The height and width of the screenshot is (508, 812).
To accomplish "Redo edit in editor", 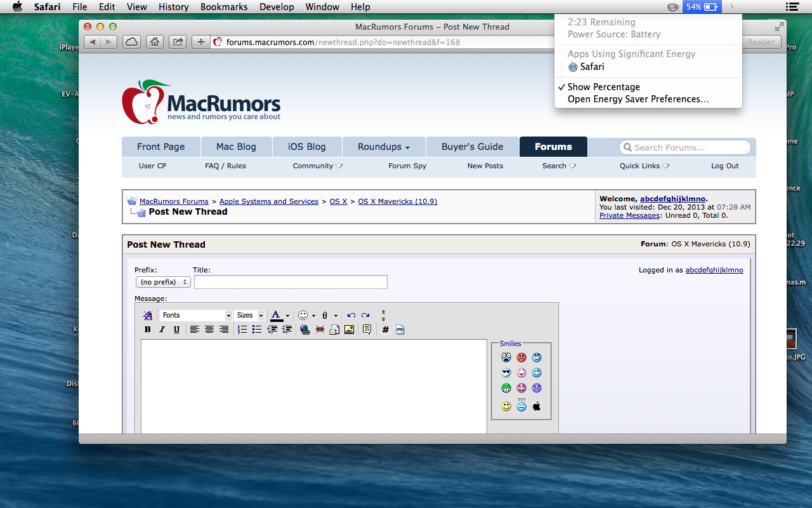I will (x=365, y=315).
